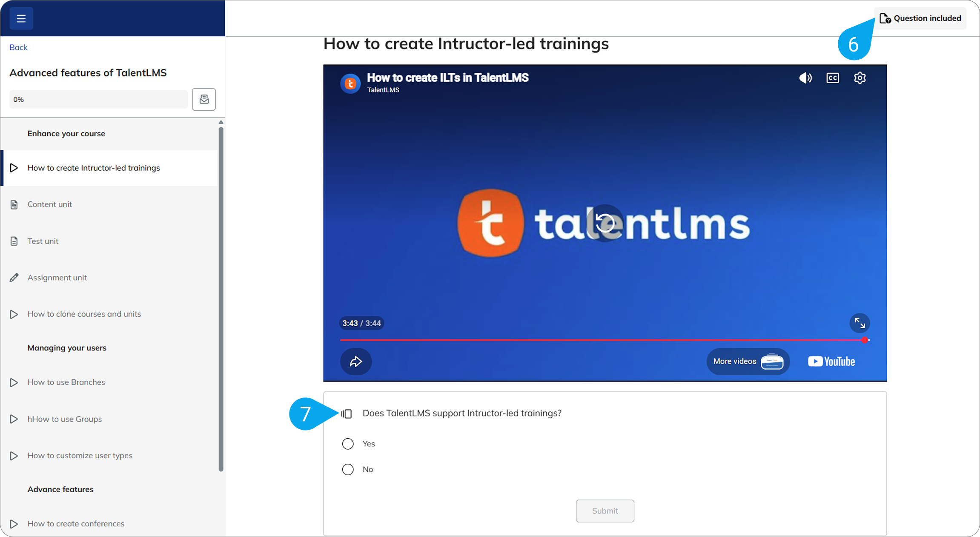Click the share arrow button

356,362
